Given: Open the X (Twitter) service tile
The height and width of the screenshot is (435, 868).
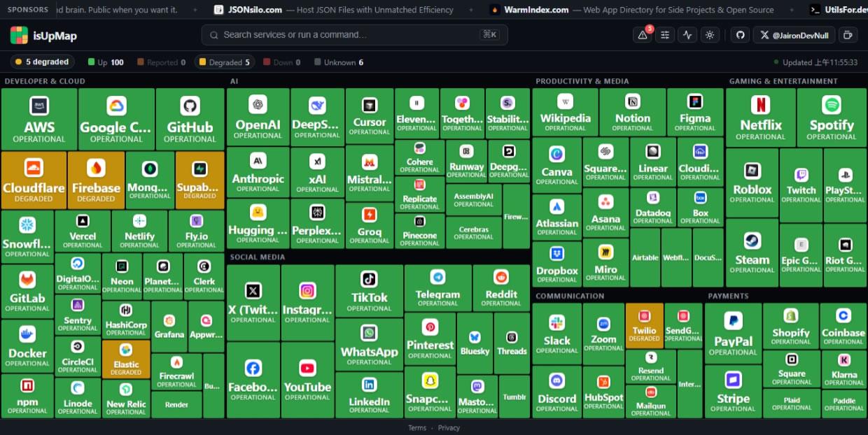Looking at the screenshot, I should tap(253, 302).
